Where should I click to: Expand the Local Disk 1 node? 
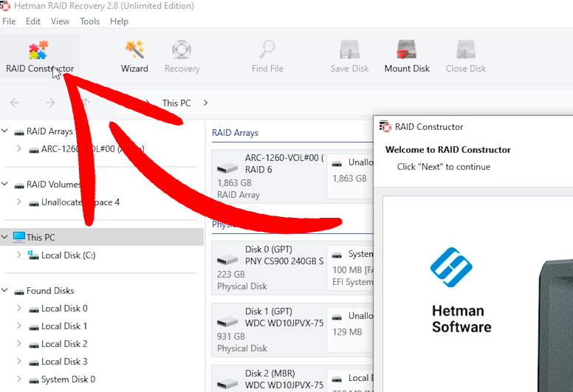coord(19,326)
